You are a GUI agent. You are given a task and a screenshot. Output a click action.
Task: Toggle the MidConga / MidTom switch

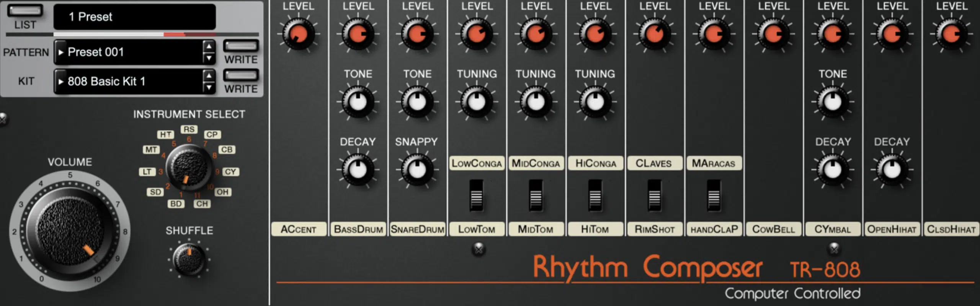pyautogui.click(x=536, y=196)
